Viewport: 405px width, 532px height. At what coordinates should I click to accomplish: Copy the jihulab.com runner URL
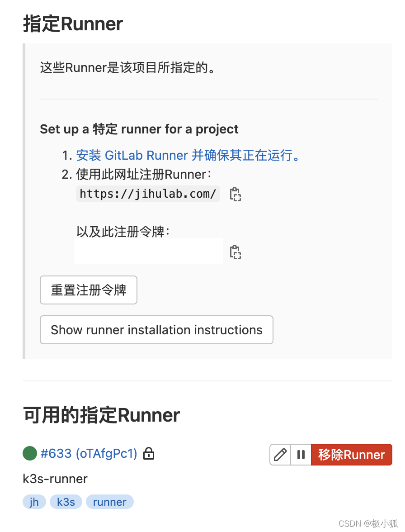tap(235, 195)
